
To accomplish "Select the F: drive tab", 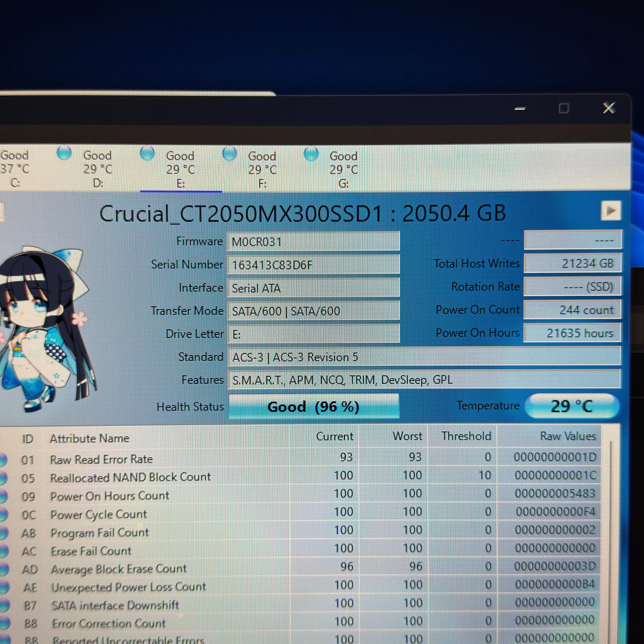I will (x=263, y=169).
